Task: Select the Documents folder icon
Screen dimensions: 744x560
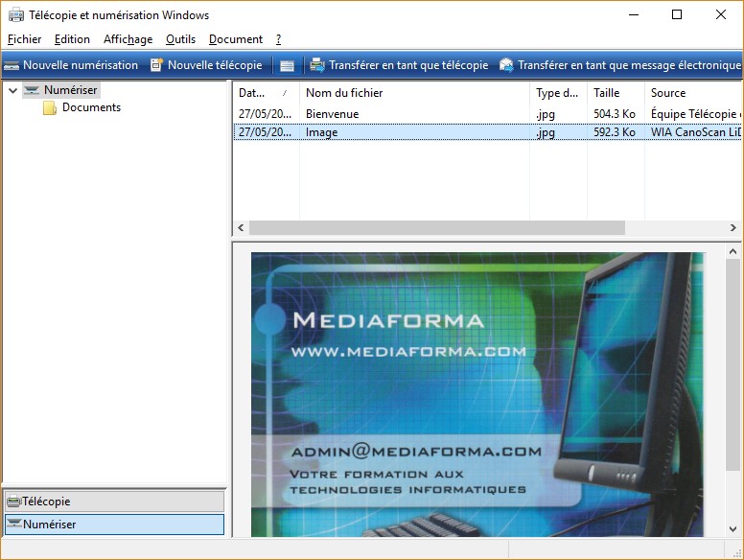Action: coord(50,108)
